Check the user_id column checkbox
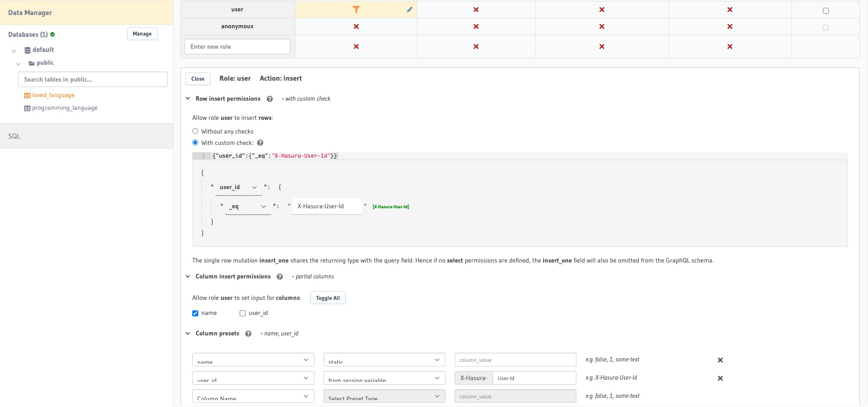 [242, 313]
